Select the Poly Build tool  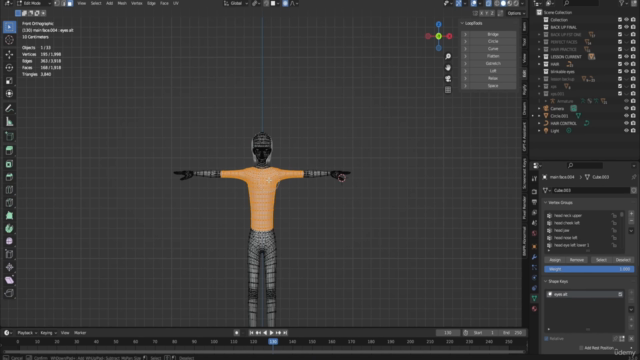click(9, 216)
